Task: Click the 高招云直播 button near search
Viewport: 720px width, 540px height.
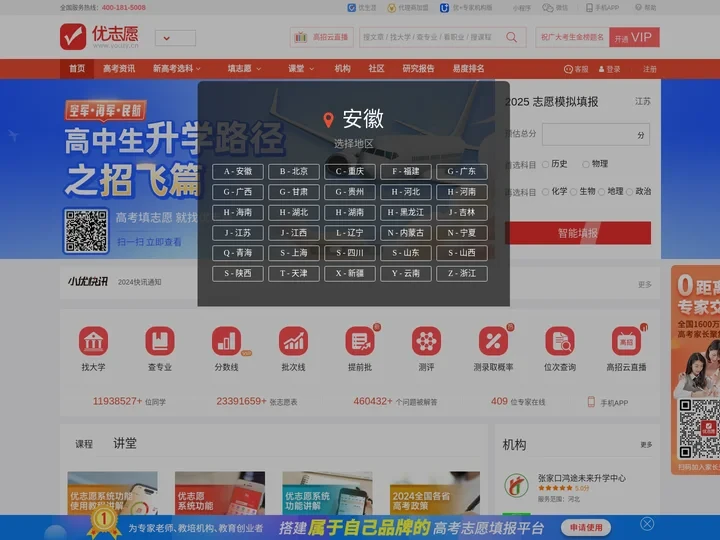Action: (x=321, y=37)
